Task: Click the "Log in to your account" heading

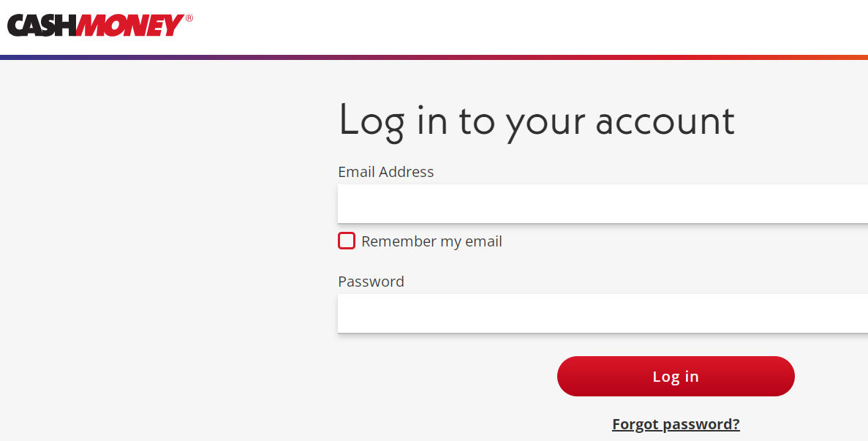Action: coord(536,121)
